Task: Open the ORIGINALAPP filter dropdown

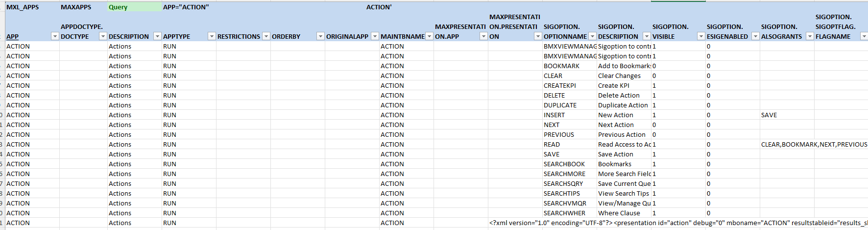Action: click(x=375, y=36)
